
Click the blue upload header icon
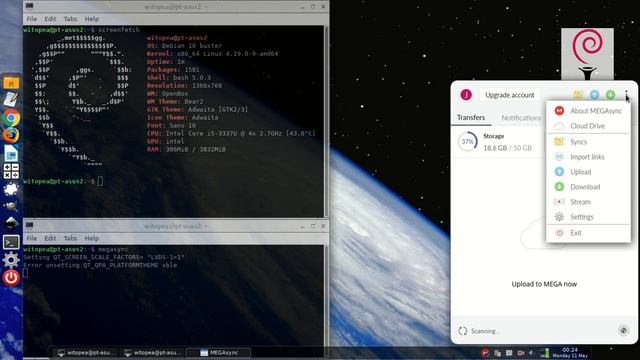click(x=594, y=95)
